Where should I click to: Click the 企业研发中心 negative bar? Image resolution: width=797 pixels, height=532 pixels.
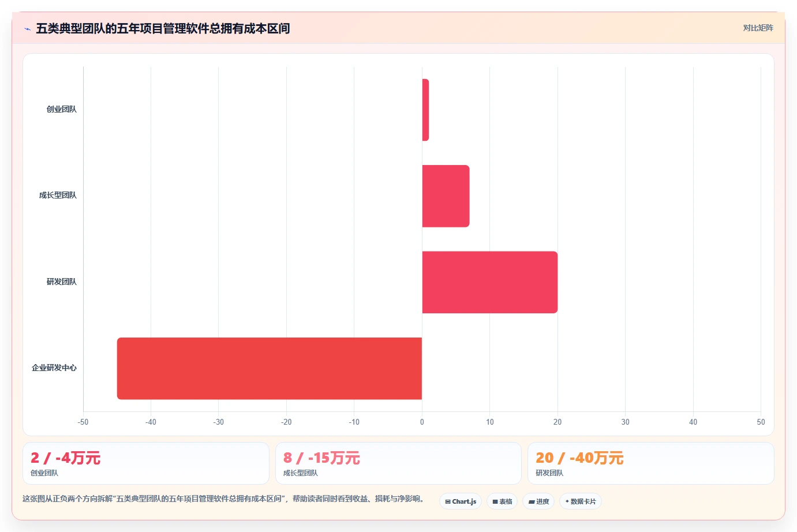270,368
